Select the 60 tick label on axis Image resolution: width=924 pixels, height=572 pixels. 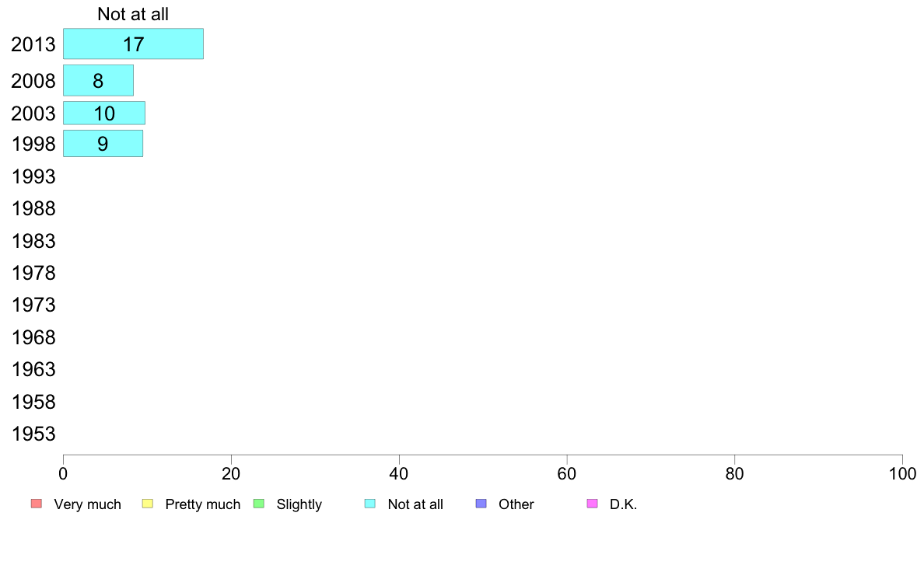[567, 473]
